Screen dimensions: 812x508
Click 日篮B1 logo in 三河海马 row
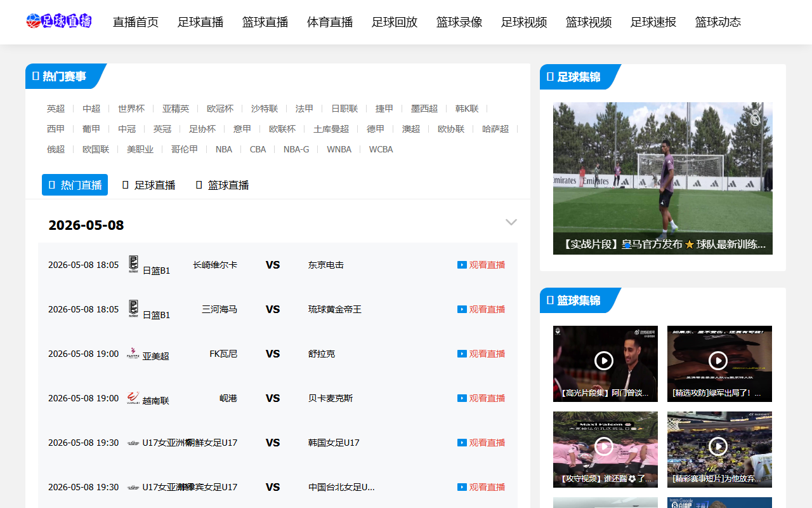point(133,308)
